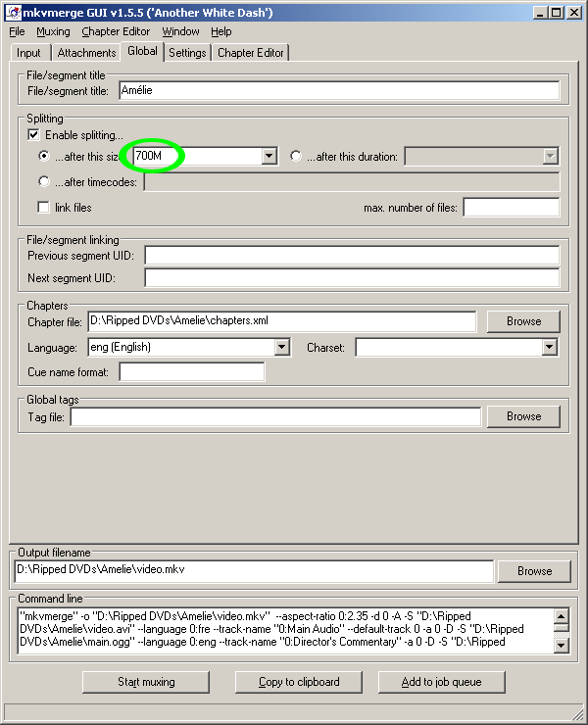This screenshot has width=588, height=725.
Task: Select the after this duration radio button
Action: 296,156
